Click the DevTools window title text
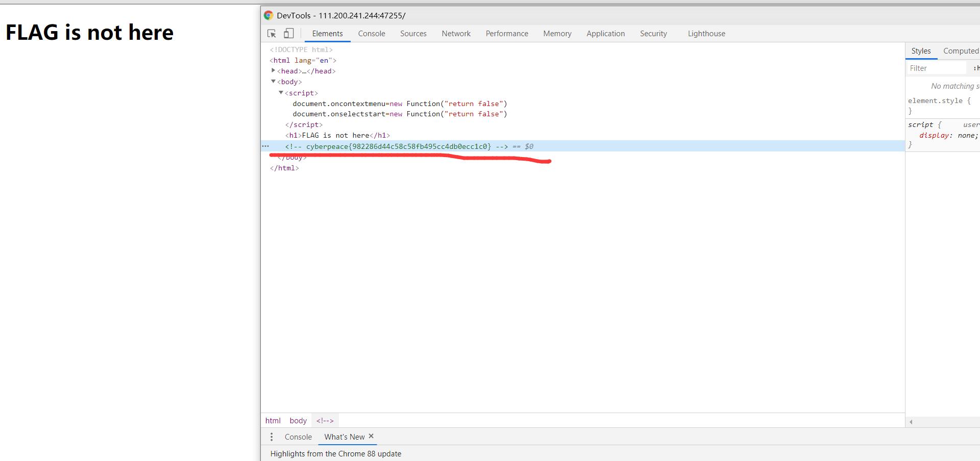This screenshot has height=461, width=980. (341, 15)
